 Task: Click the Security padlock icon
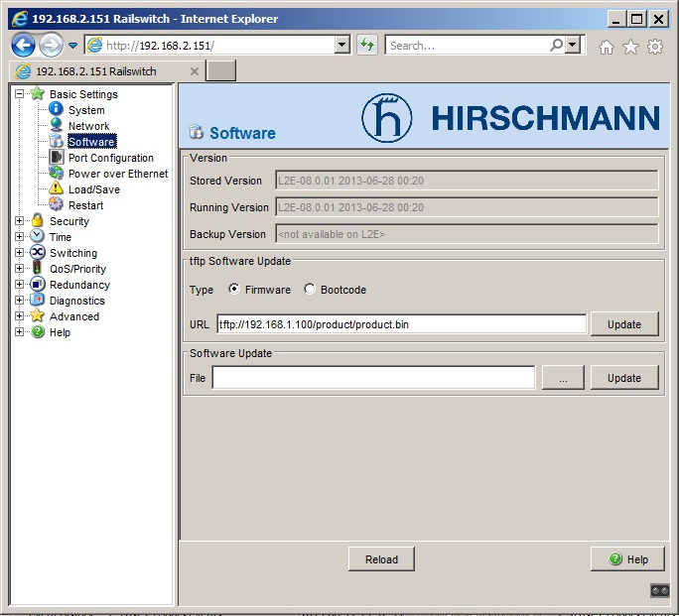[38, 221]
